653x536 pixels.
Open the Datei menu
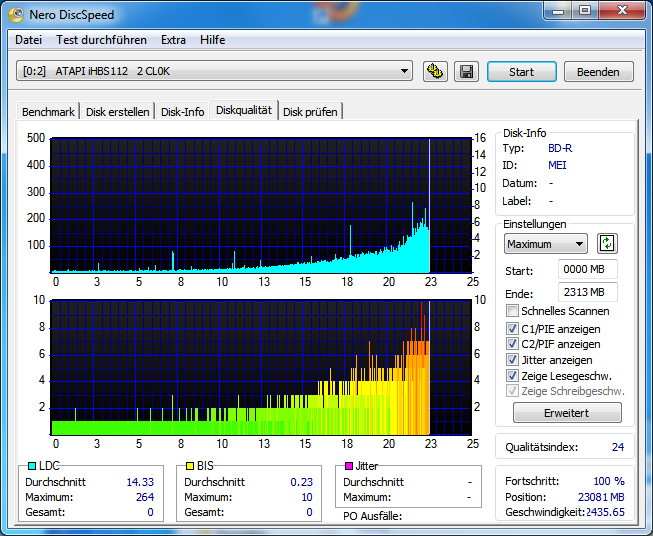(x=28, y=40)
